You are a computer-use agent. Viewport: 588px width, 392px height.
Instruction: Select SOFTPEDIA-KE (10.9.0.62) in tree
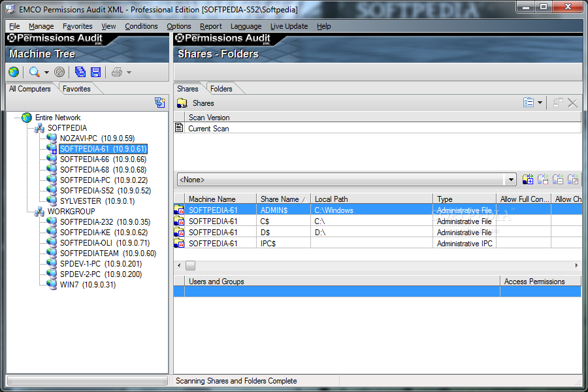[x=104, y=232]
